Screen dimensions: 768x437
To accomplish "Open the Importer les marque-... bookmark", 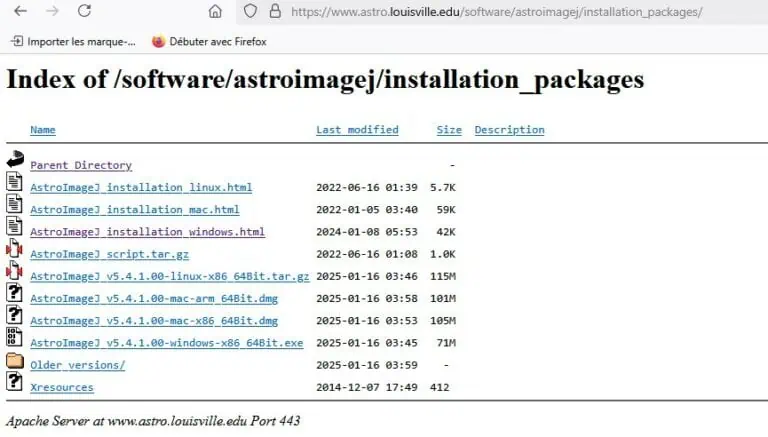I will 73,42.
